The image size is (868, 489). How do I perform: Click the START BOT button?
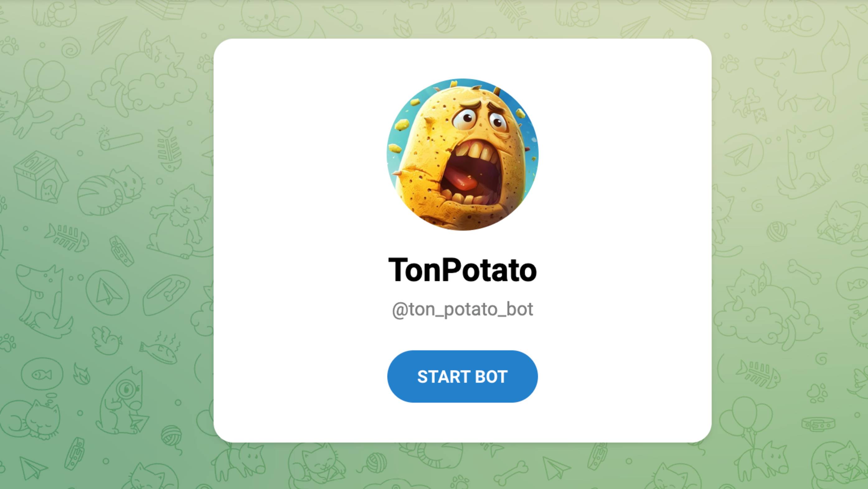pyautogui.click(x=462, y=376)
